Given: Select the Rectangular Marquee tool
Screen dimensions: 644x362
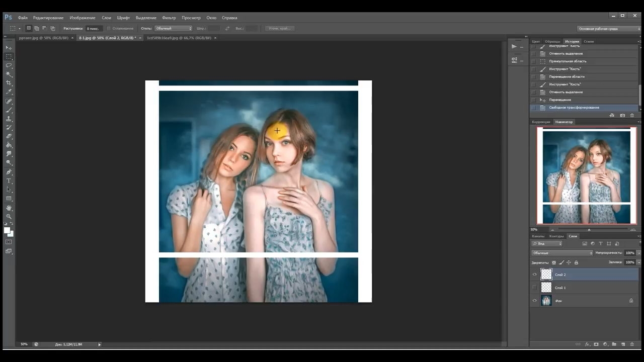Looking at the screenshot, I should click(9, 57).
